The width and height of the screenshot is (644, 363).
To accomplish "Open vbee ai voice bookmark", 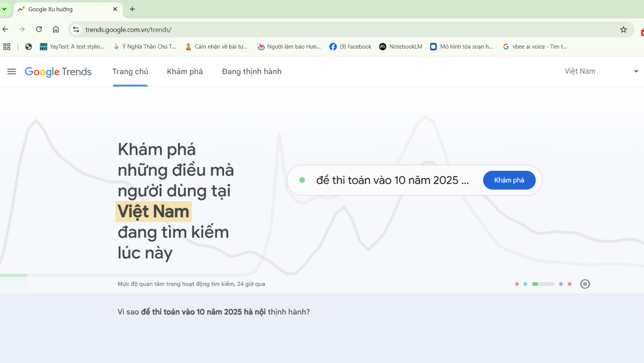I will [x=535, y=46].
